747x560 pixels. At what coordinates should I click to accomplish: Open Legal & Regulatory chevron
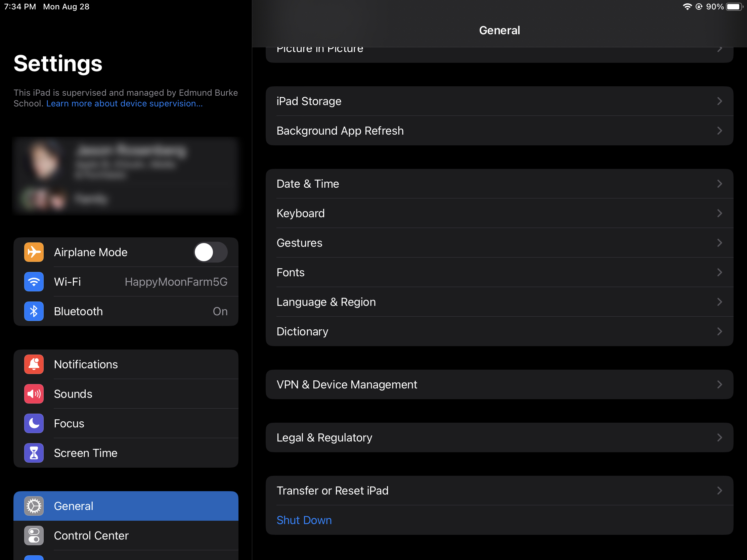pyautogui.click(x=720, y=437)
